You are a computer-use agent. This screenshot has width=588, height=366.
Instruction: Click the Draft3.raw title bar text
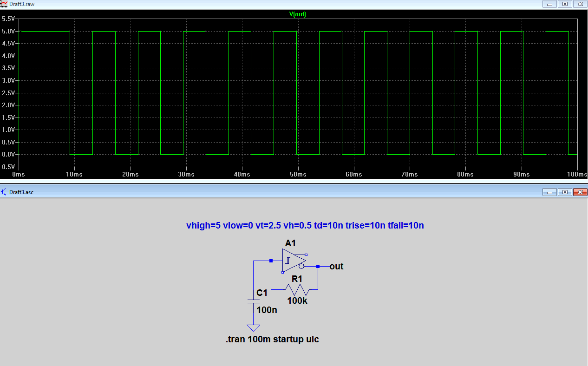[22, 4]
